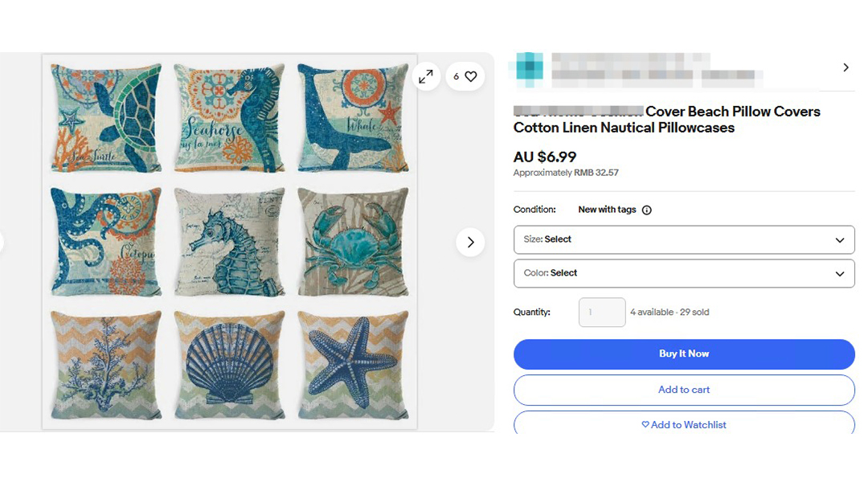Open seller details chevron arrow
Screen dimensions: 868x482
[845, 67]
